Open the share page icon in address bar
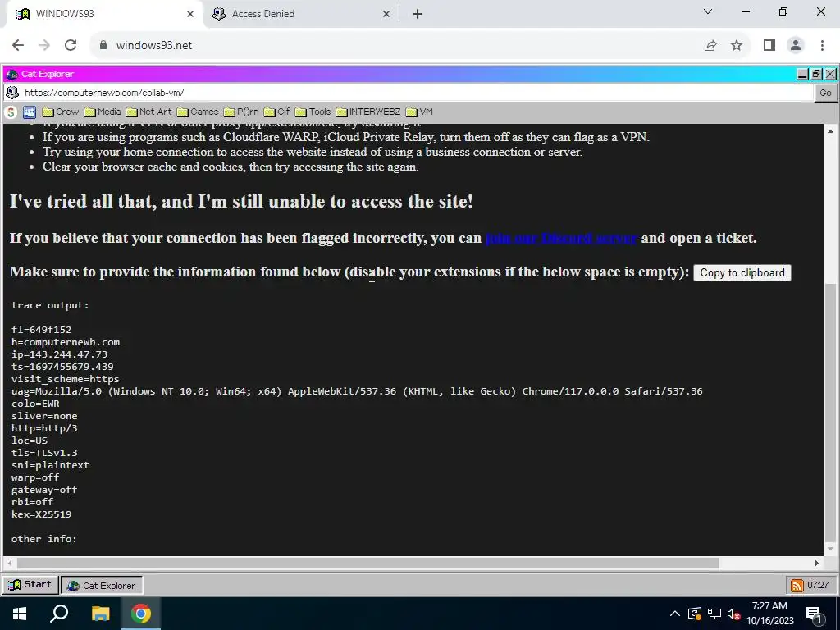 pos(710,46)
